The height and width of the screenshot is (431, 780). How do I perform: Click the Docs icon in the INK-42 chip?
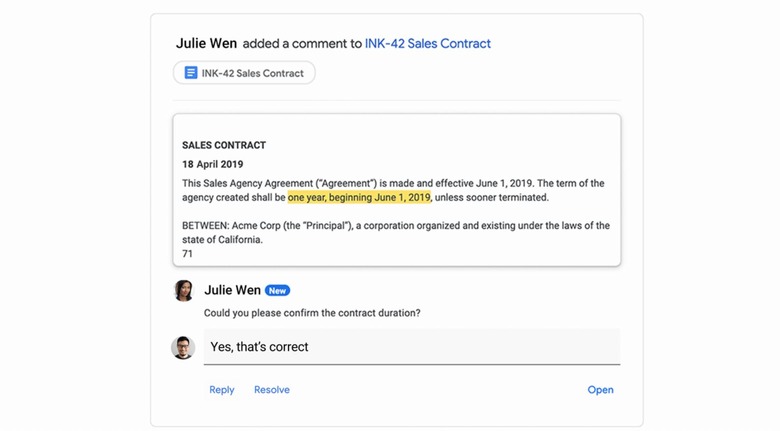tap(191, 73)
